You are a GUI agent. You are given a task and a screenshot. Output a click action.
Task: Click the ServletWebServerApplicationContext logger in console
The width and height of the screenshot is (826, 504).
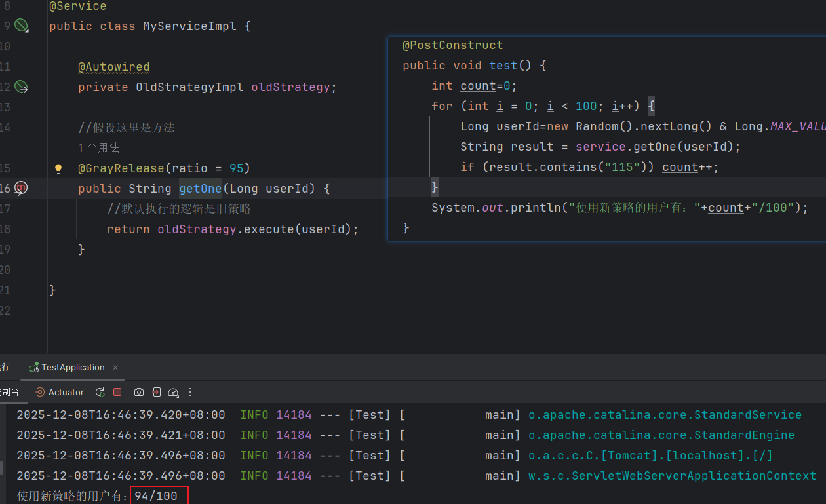tap(672, 476)
